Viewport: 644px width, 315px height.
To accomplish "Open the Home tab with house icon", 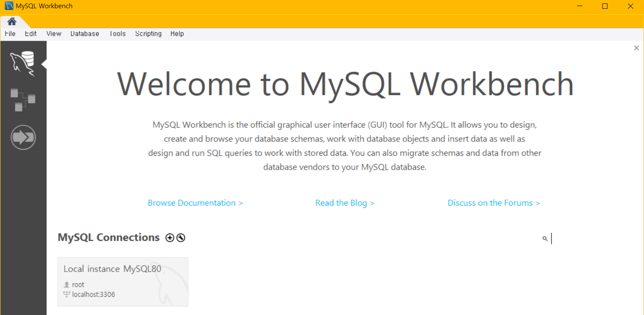I will 12,21.
